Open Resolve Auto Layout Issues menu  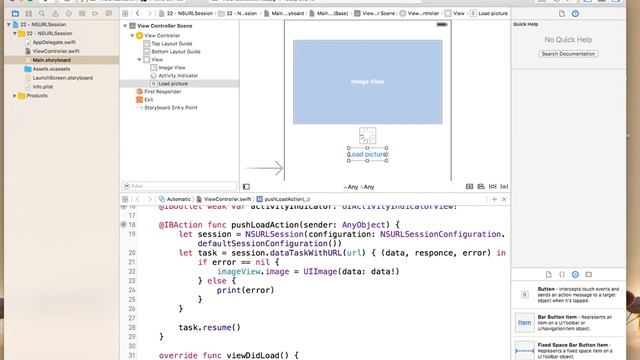click(x=504, y=187)
